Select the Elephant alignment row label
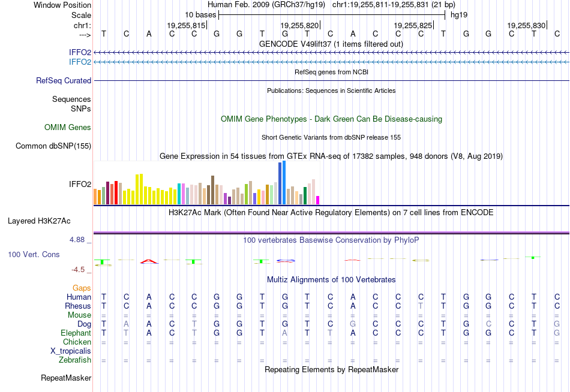 click(x=76, y=333)
